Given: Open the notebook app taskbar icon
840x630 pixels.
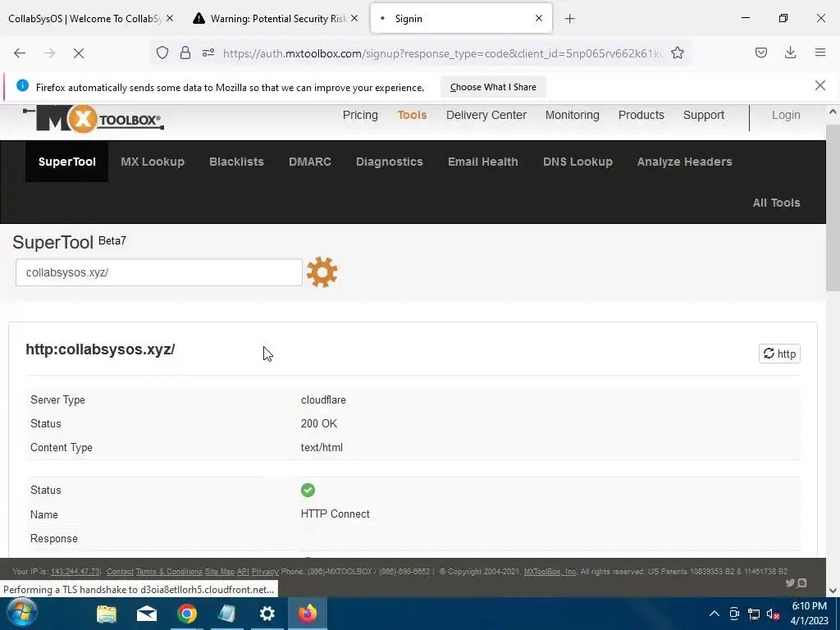Looking at the screenshot, I should pyautogui.click(x=226, y=614).
